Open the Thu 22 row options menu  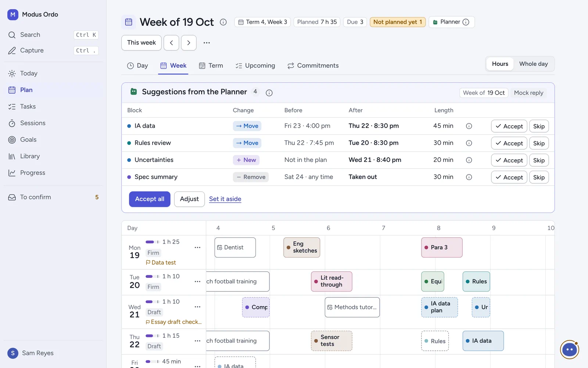[x=197, y=341]
